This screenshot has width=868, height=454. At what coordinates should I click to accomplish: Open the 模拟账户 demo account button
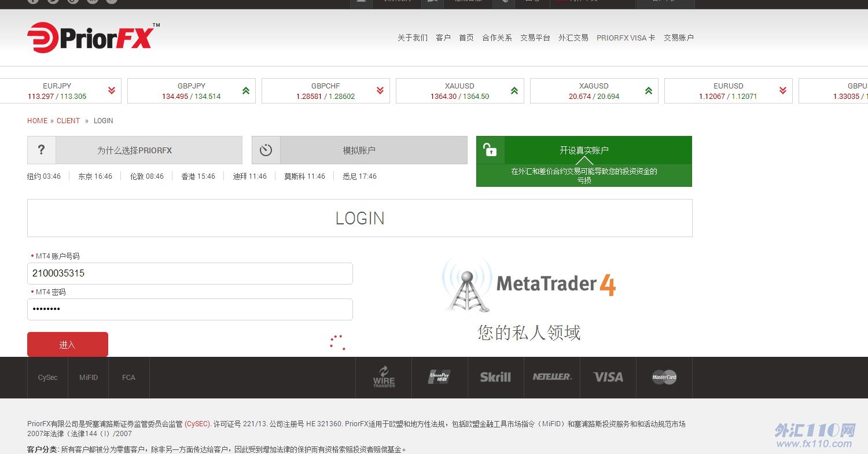click(x=359, y=150)
